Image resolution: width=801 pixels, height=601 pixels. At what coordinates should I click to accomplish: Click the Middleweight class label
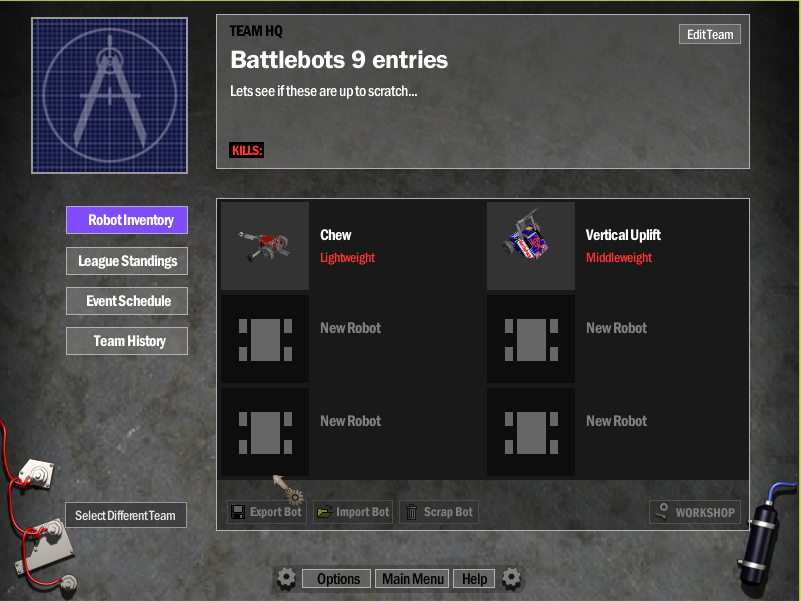(619, 258)
